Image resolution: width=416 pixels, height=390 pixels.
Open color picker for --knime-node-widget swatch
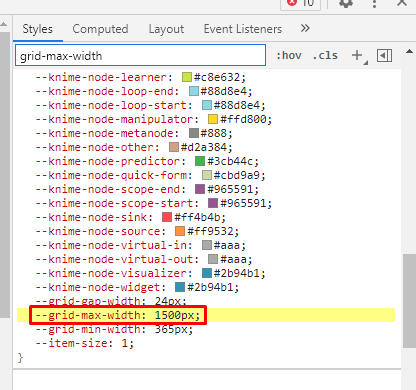click(180, 287)
